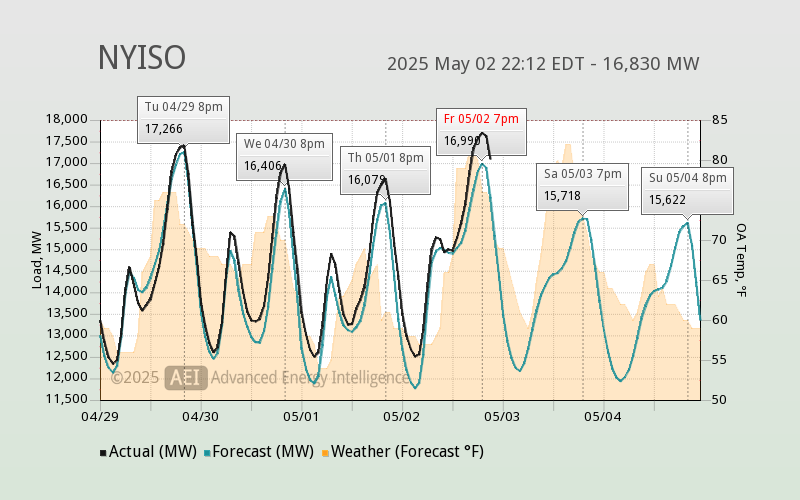Click the 05/04 x-axis date label
The image size is (800, 500).
[603, 417]
